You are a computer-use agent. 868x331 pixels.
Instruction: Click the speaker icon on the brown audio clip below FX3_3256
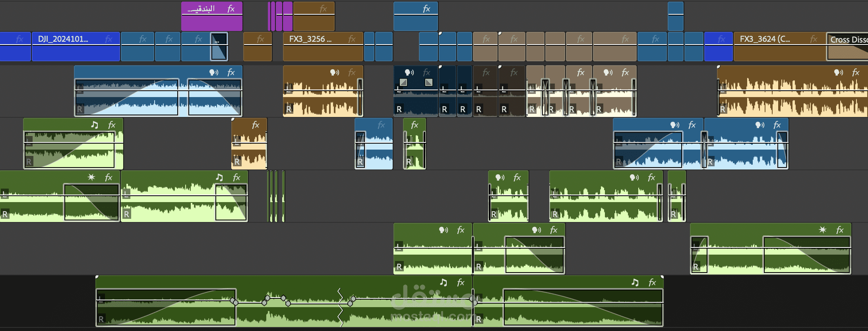(x=335, y=72)
